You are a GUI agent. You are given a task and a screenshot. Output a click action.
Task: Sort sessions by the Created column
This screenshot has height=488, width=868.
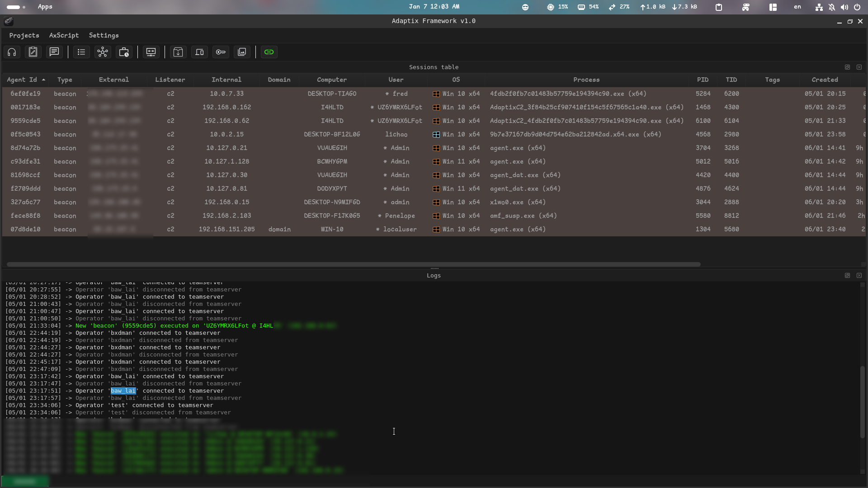824,80
